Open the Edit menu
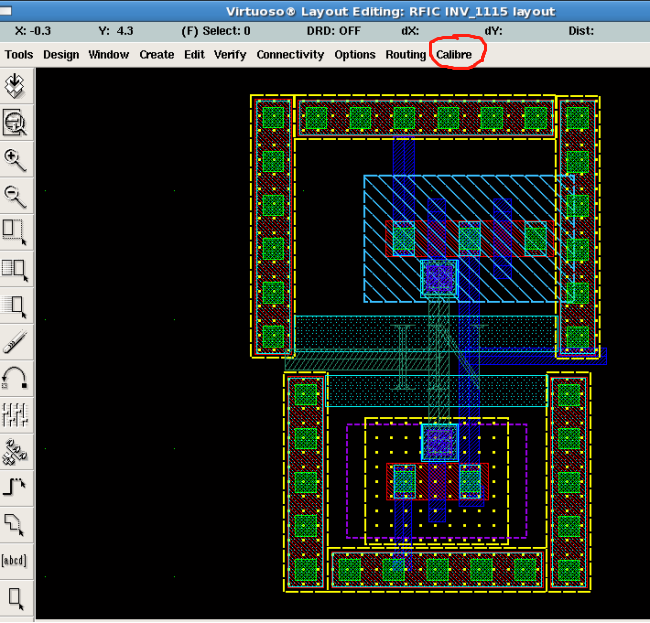The width and height of the screenshot is (650, 623). coord(194,55)
